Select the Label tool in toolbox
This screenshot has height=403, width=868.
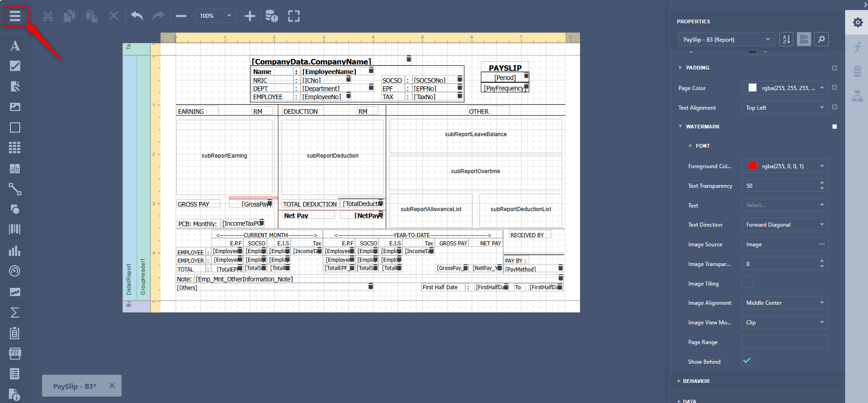(15, 46)
